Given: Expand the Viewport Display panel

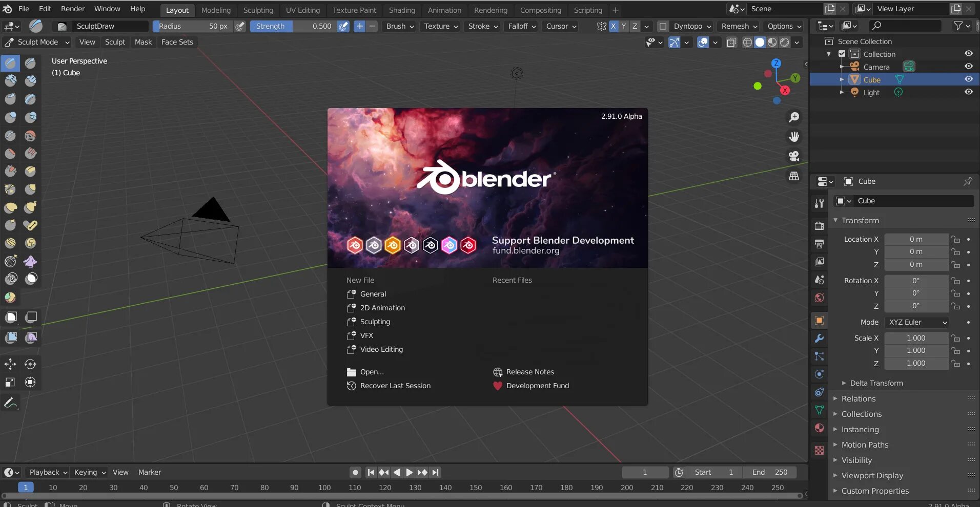Looking at the screenshot, I should pos(872,476).
